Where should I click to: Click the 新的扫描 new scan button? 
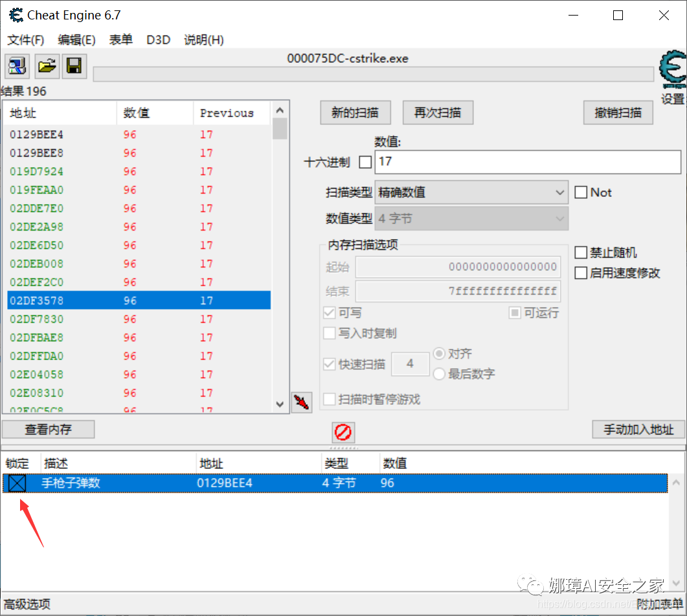click(355, 113)
